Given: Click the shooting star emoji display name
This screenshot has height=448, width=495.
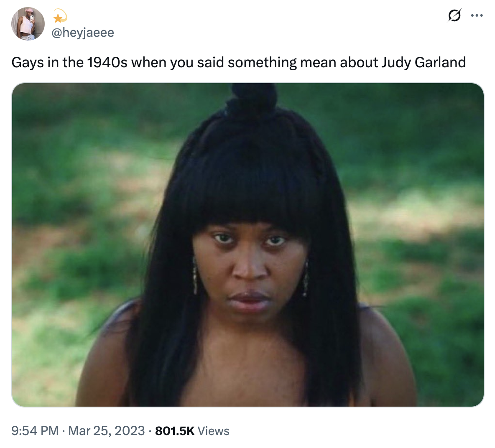Looking at the screenshot, I should [60, 16].
